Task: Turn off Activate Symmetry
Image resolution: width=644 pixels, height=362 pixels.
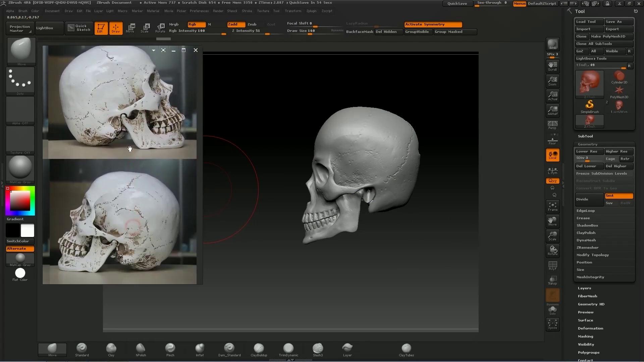Action: click(x=433, y=24)
